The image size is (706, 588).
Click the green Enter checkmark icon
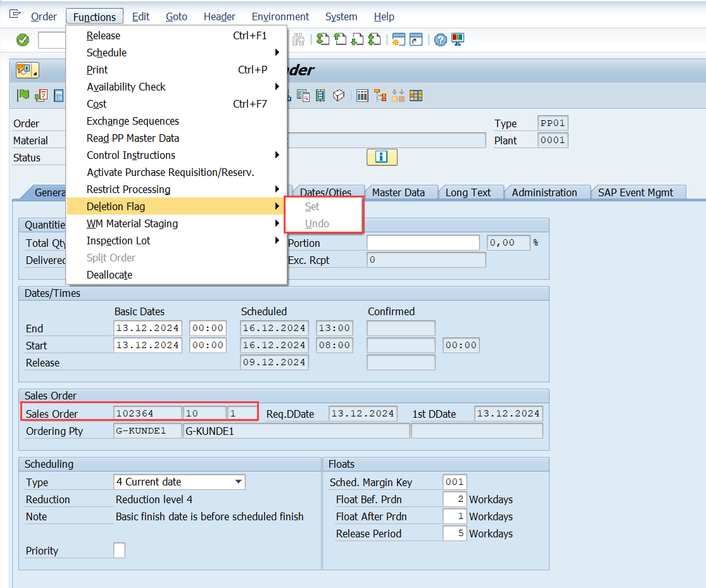(x=23, y=40)
